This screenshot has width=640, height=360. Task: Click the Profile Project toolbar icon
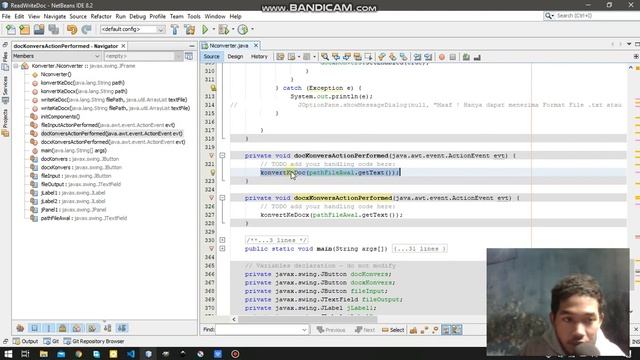pyautogui.click(x=242, y=29)
